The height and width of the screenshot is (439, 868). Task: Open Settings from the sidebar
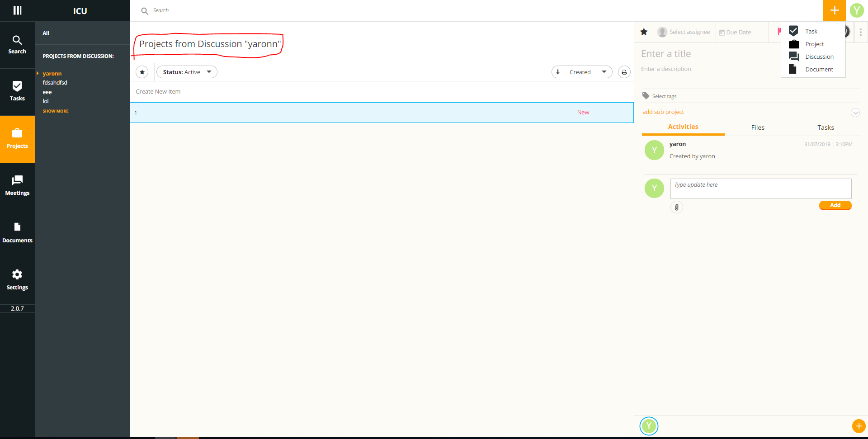[17, 281]
